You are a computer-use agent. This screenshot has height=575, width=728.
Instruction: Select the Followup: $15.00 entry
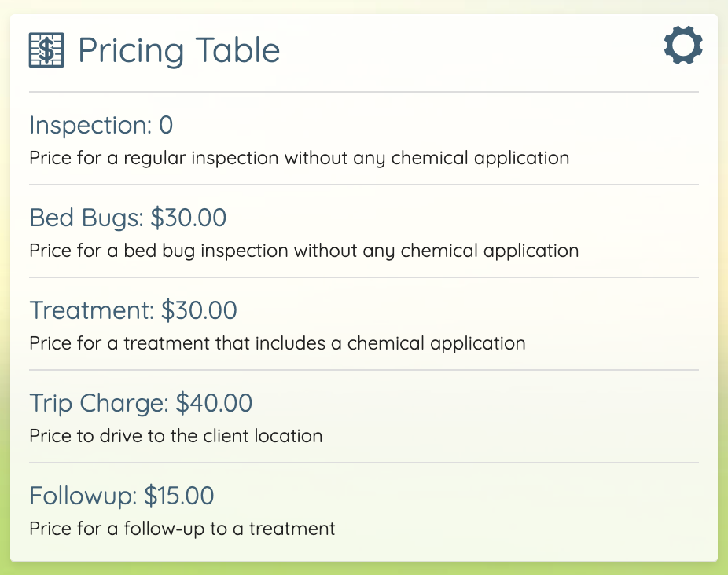click(x=122, y=496)
